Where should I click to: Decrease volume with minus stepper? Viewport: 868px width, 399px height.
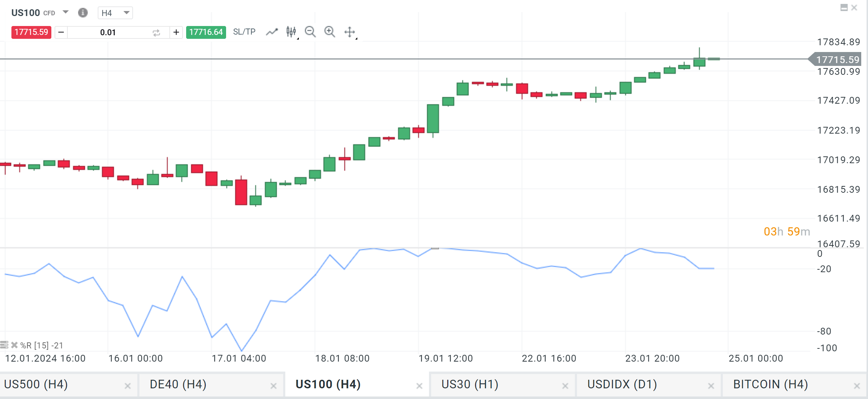pos(61,32)
